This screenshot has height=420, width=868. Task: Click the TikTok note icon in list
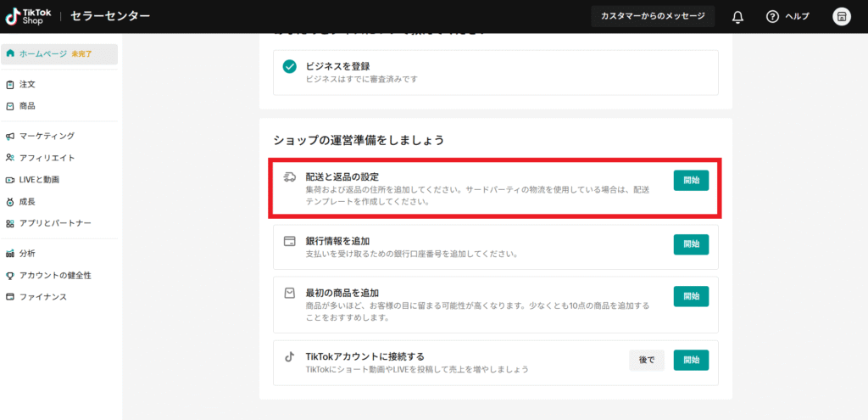[x=289, y=357]
